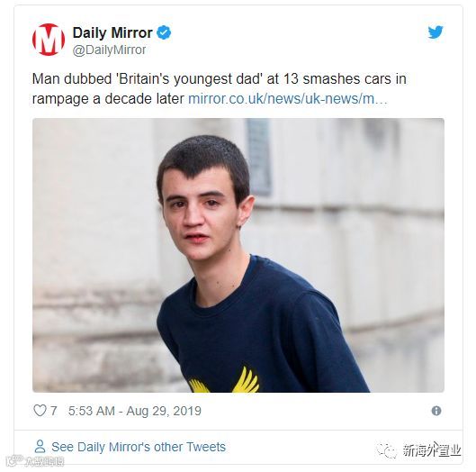Image resolution: width=476 pixels, height=472 pixels.
Task: Click the blue verified checkmark badge
Action: pyautogui.click(x=164, y=32)
